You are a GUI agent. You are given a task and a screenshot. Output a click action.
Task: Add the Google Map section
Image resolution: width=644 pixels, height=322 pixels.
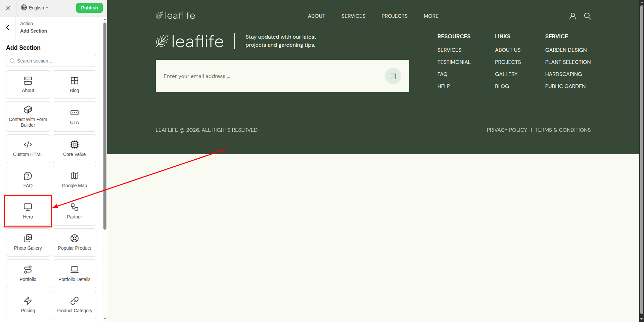point(75,180)
